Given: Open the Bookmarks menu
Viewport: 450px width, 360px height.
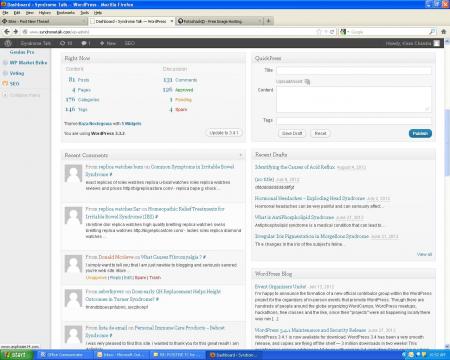Looking at the screenshot, I should pos(65,13).
